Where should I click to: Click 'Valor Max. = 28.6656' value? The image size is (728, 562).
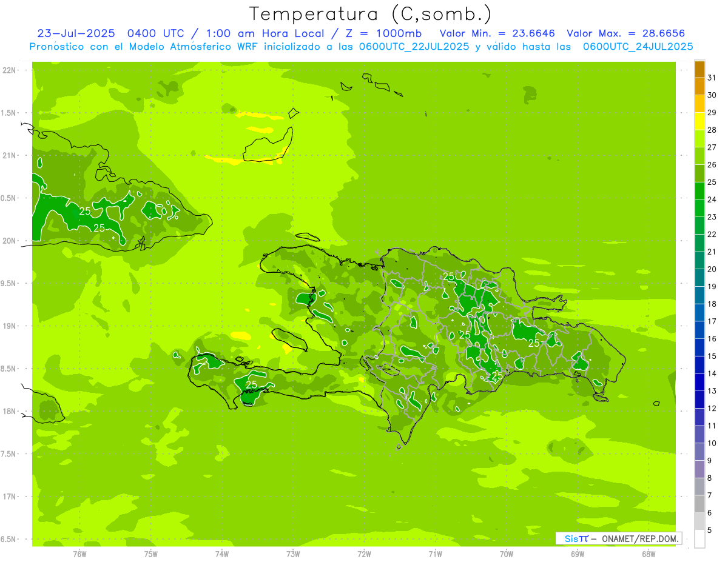625,33
